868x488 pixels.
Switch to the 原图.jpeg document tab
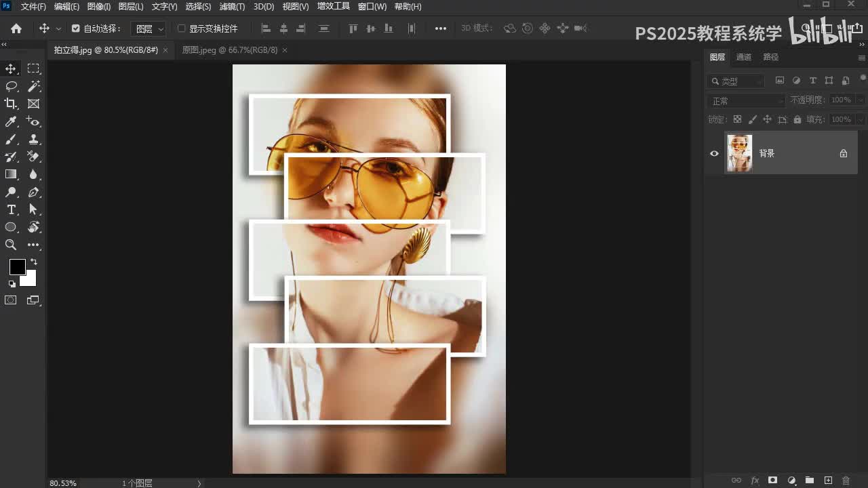[229, 50]
